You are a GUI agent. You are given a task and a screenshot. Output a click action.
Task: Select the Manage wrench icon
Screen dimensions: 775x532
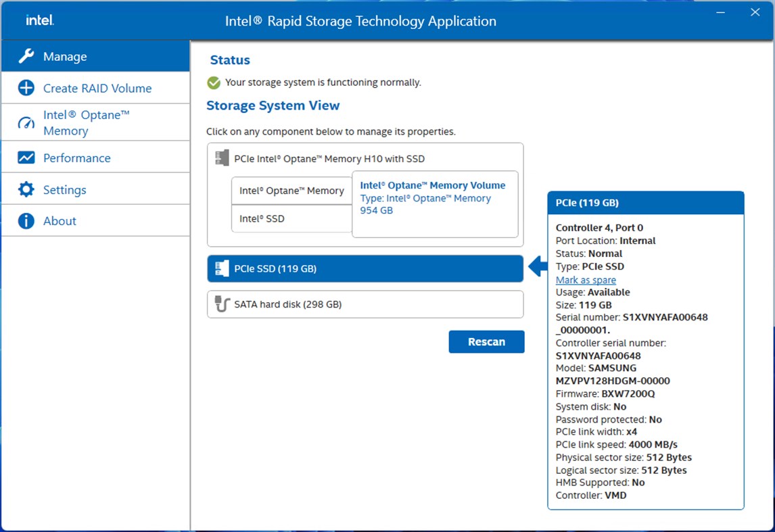pos(25,56)
